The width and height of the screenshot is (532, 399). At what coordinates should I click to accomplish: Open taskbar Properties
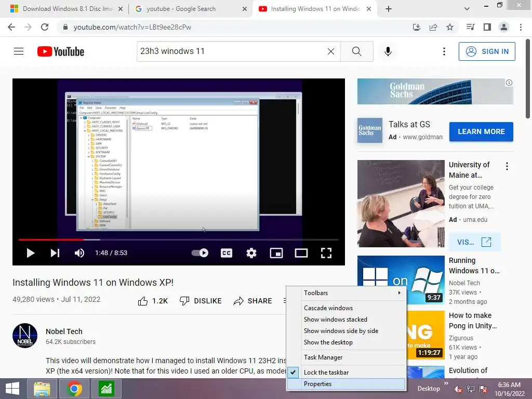(x=347, y=384)
